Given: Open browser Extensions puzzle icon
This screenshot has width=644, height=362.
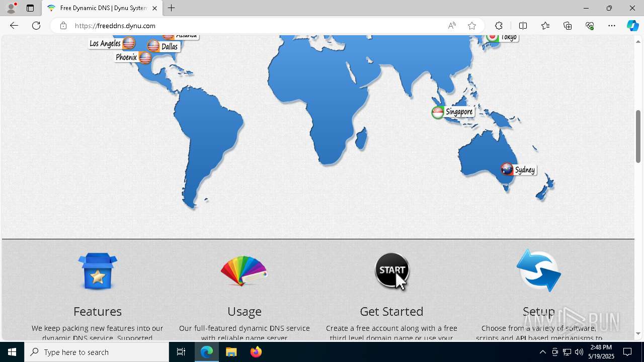Looking at the screenshot, I should pos(499,26).
